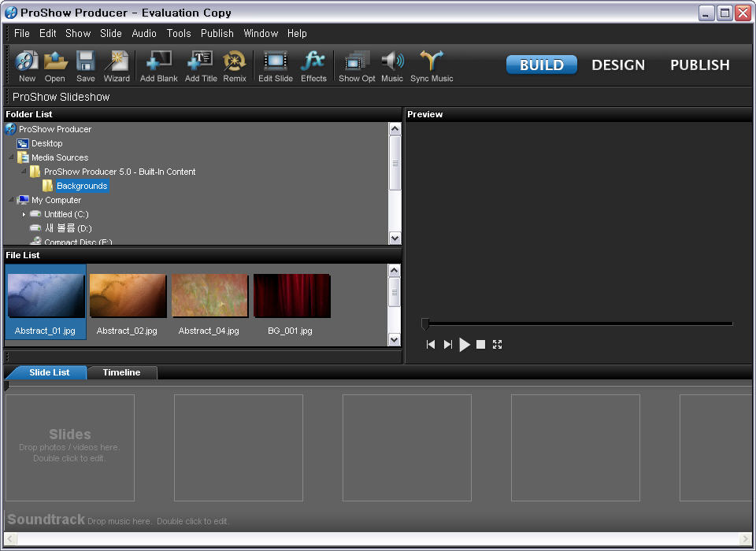Click slide list horizontal scroll right arrow

(x=745, y=538)
